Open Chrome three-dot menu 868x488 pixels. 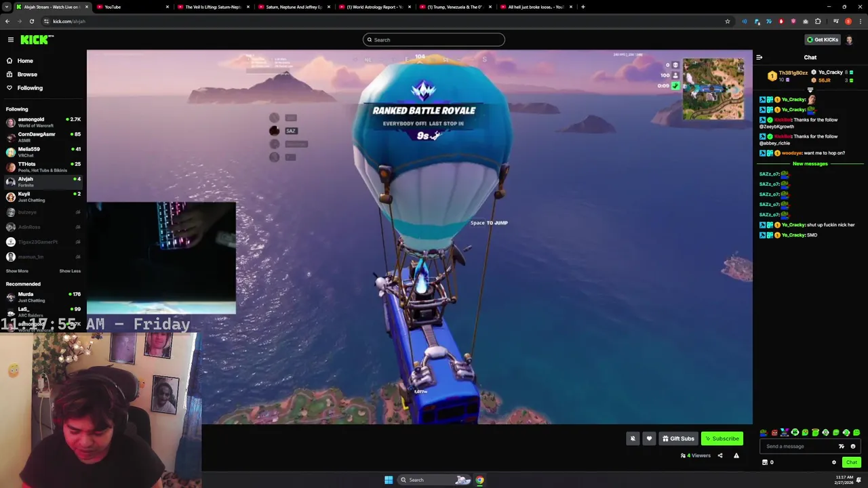860,21
